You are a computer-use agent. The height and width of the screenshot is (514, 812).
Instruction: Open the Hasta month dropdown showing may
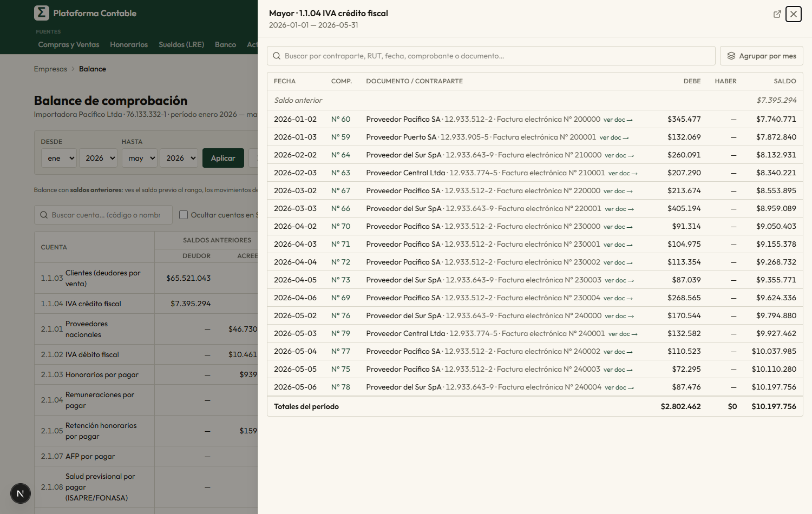coord(140,158)
